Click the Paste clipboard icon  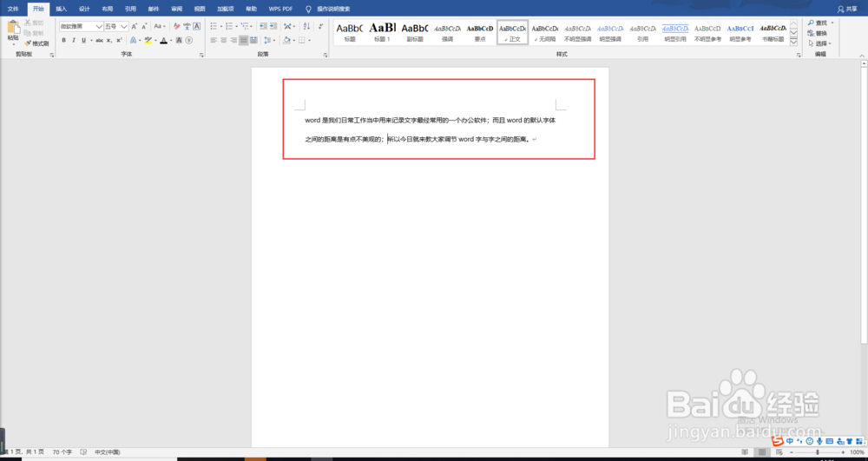click(13, 28)
